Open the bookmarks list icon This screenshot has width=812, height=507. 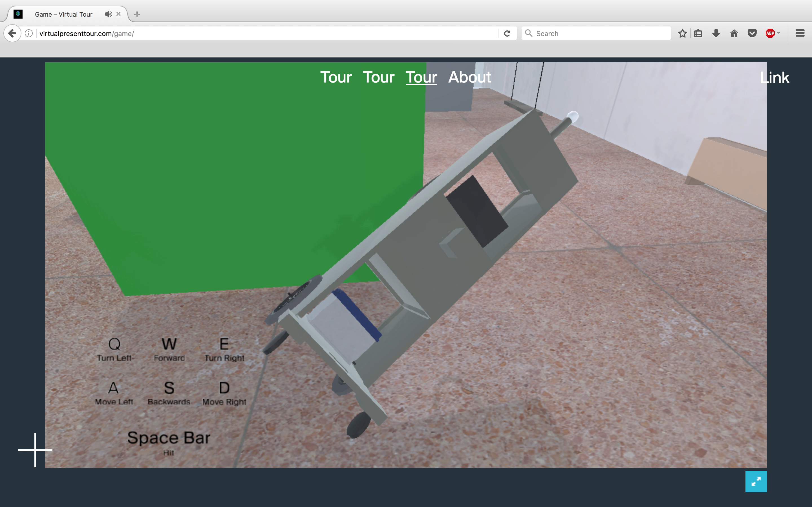(698, 34)
